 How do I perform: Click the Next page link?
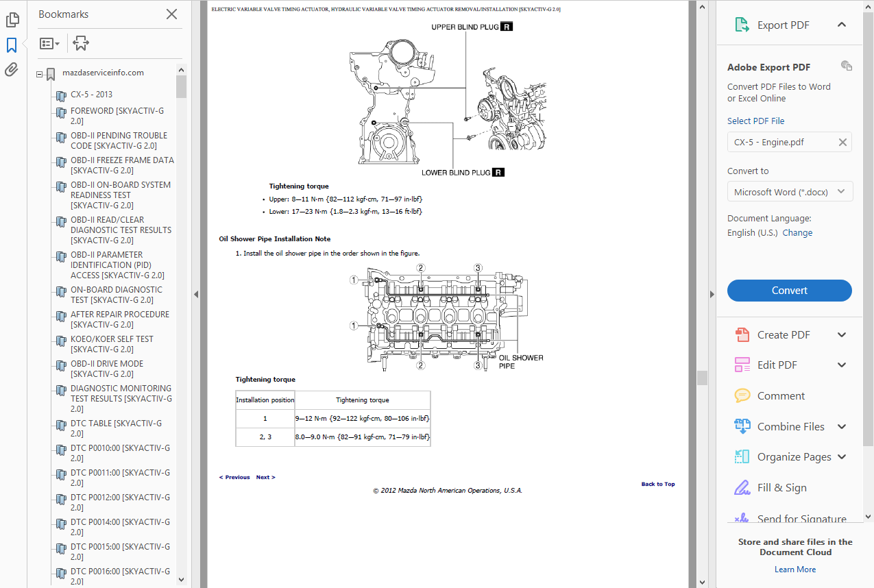tap(265, 477)
